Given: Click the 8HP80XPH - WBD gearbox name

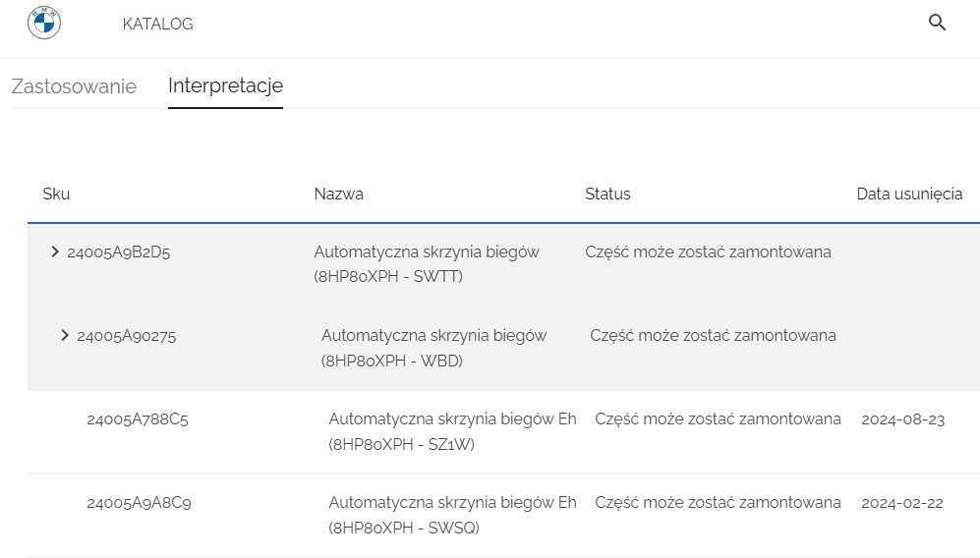Looking at the screenshot, I should [433, 348].
